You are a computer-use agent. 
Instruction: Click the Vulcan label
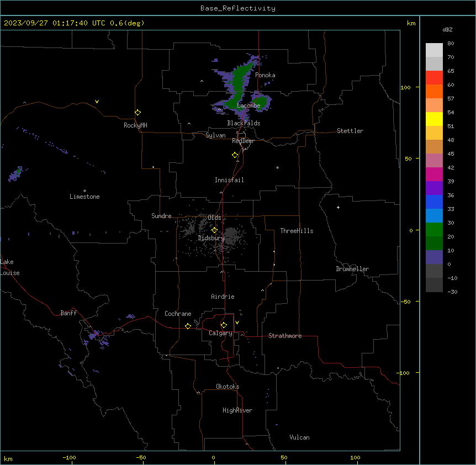click(300, 437)
